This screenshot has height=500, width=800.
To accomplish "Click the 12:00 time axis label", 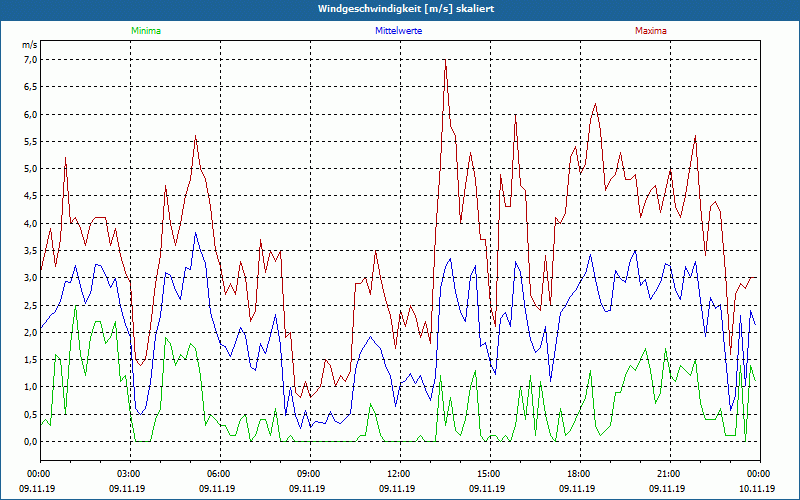I will (397, 474).
